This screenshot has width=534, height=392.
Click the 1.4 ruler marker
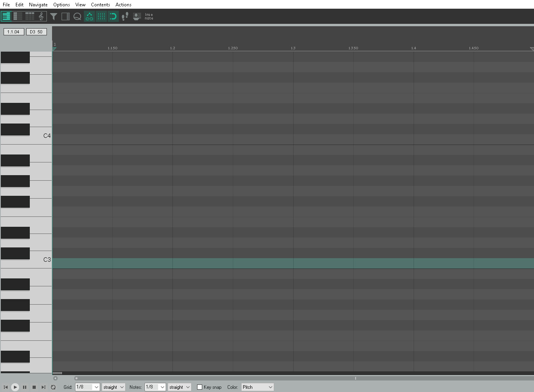(414, 48)
